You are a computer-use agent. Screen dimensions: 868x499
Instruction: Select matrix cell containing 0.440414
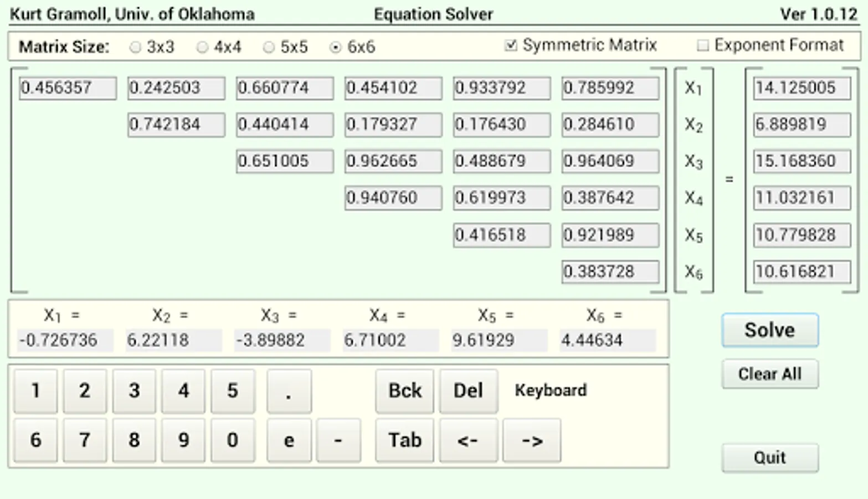click(285, 125)
